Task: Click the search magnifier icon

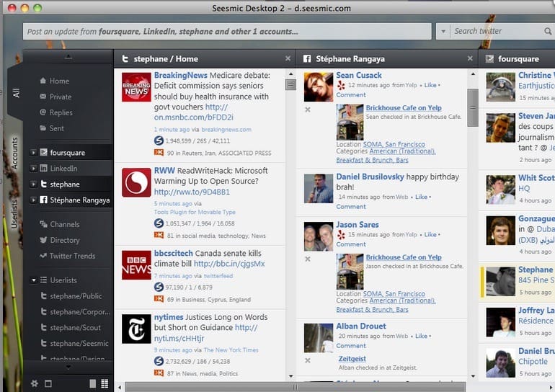Action: click(x=548, y=32)
